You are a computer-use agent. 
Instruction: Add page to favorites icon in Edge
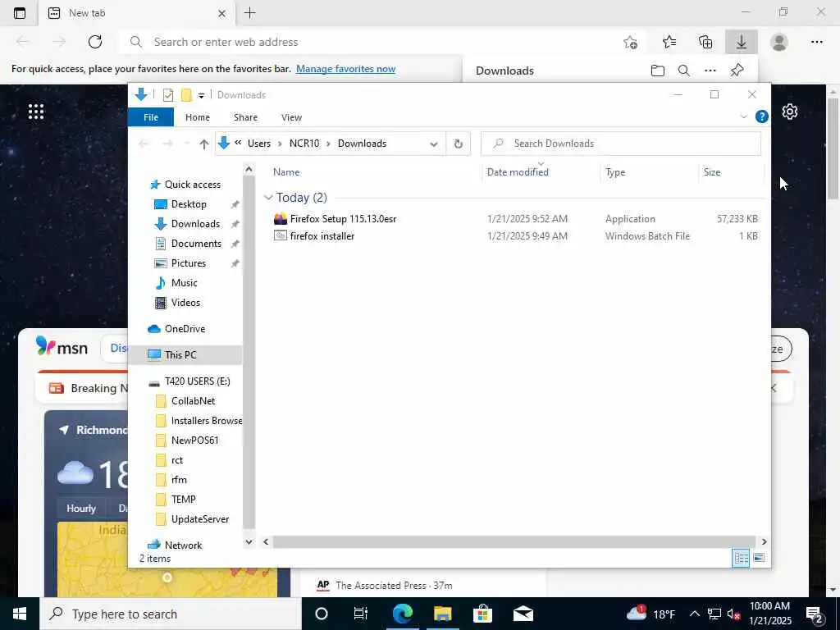coord(631,42)
